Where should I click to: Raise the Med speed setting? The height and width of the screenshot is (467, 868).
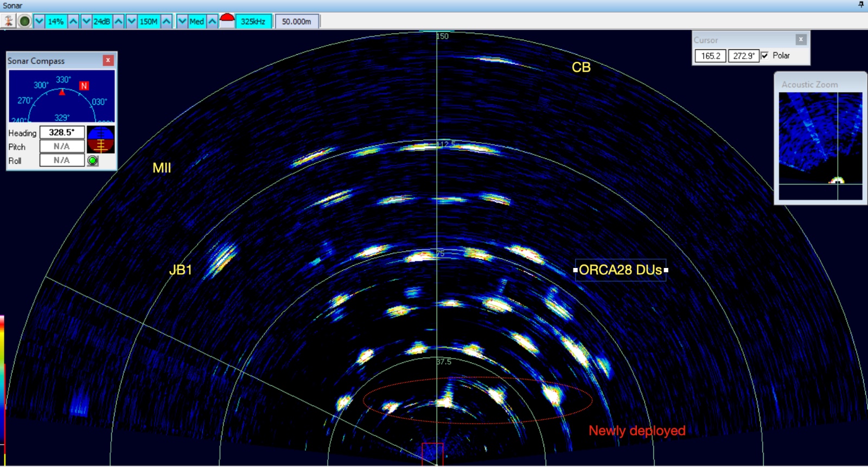tap(212, 21)
